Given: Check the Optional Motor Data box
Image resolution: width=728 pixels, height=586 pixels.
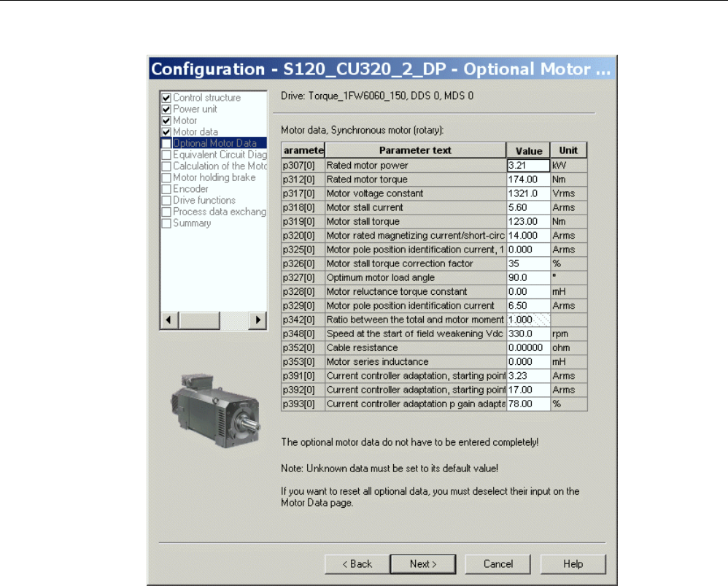Looking at the screenshot, I should pos(166,144).
